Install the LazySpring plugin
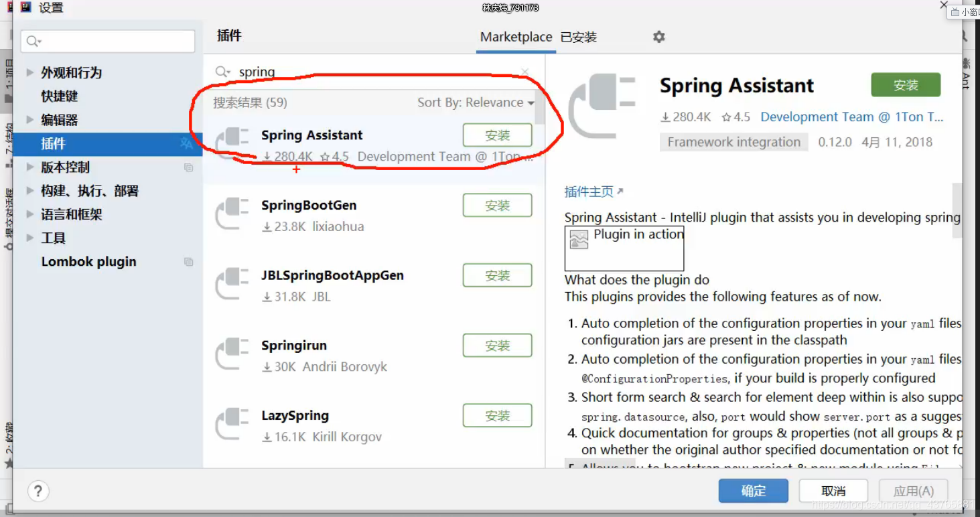Viewport: 980px width, 517px height. (x=498, y=416)
